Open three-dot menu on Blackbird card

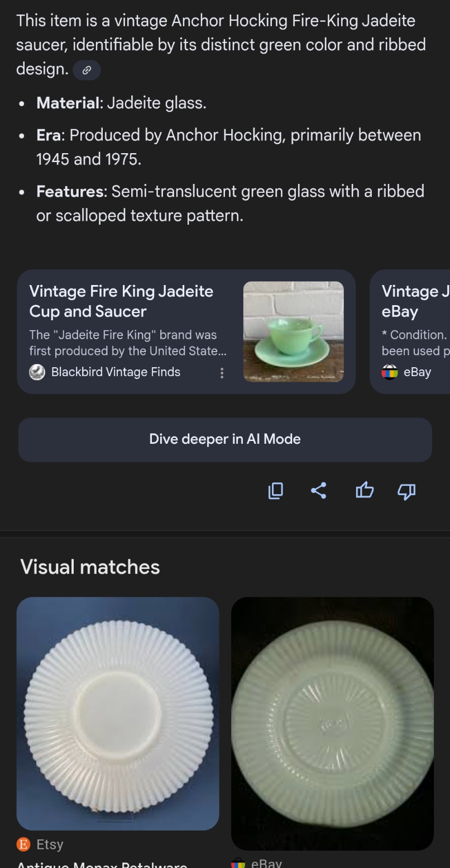pos(222,373)
